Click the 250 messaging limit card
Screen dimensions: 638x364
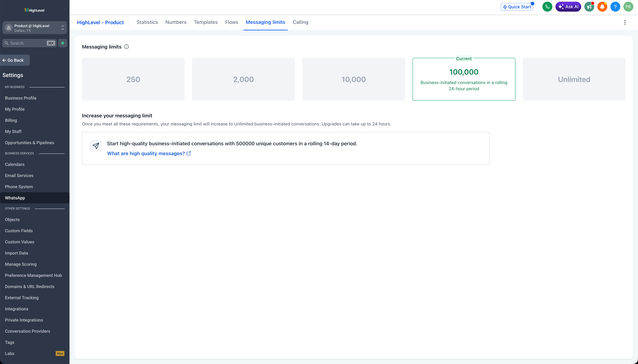coord(133,79)
